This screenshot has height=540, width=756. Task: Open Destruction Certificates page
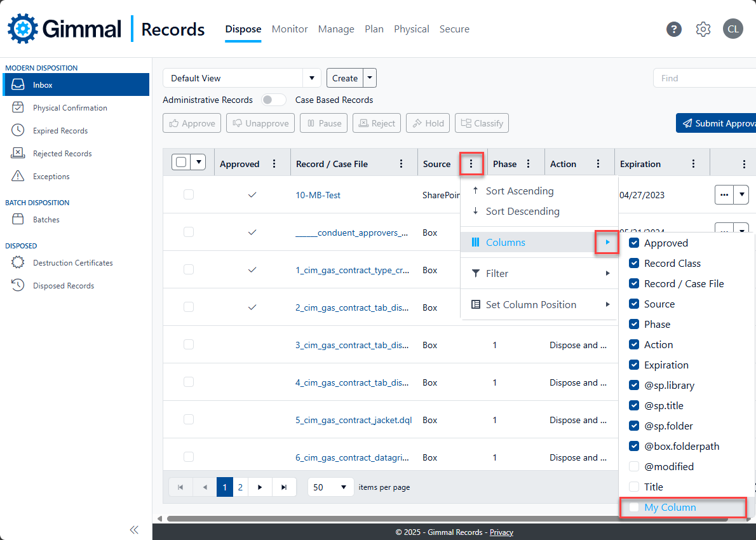(x=72, y=263)
